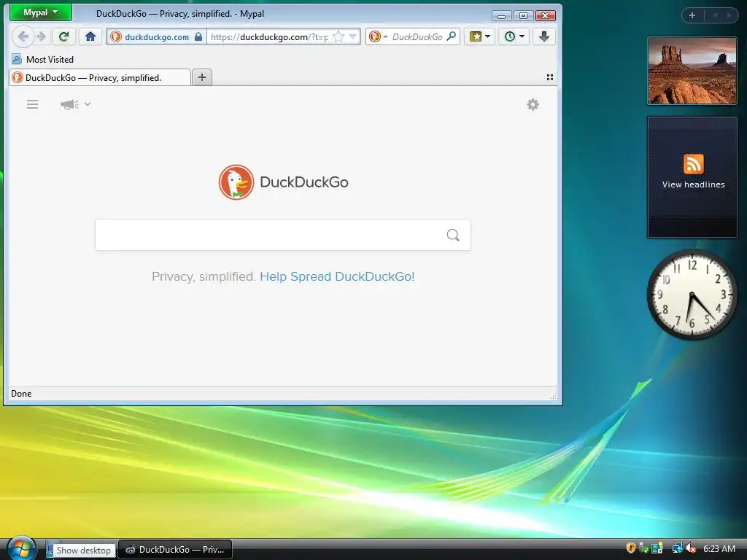Image resolution: width=747 pixels, height=560 pixels.
Task: Maximize the Mypal browser window
Action: (x=523, y=16)
